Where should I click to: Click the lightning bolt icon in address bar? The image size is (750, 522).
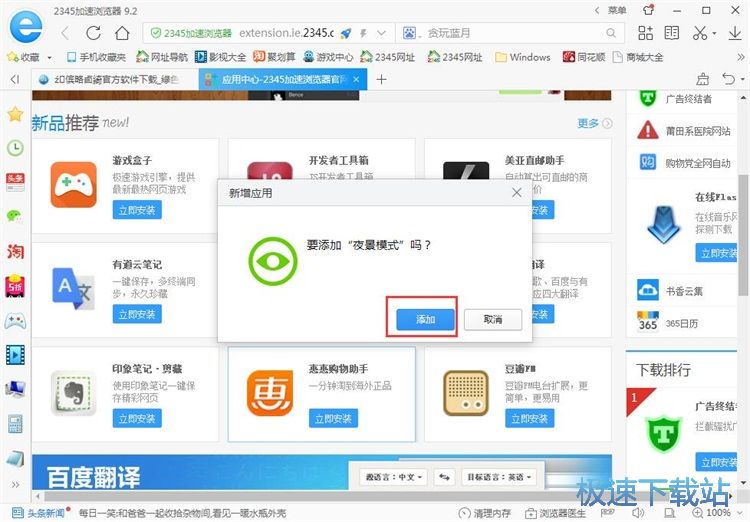pos(364,33)
